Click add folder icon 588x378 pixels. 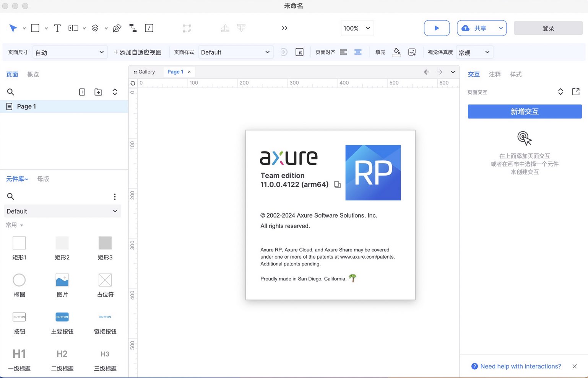(98, 92)
